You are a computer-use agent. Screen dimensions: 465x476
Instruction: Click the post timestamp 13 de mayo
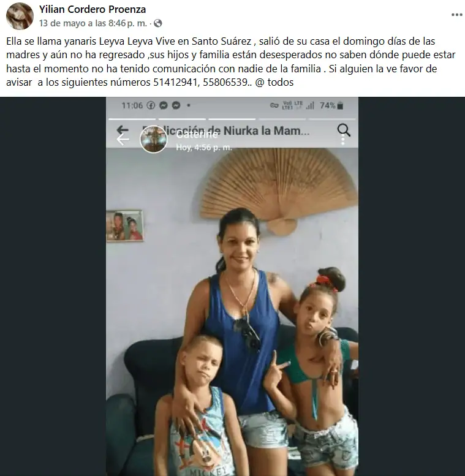click(82, 23)
